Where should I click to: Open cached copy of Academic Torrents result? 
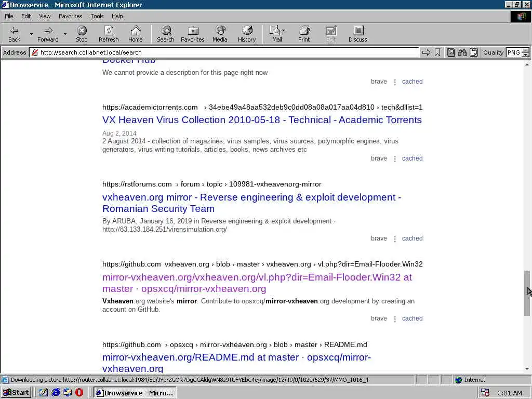(x=412, y=158)
